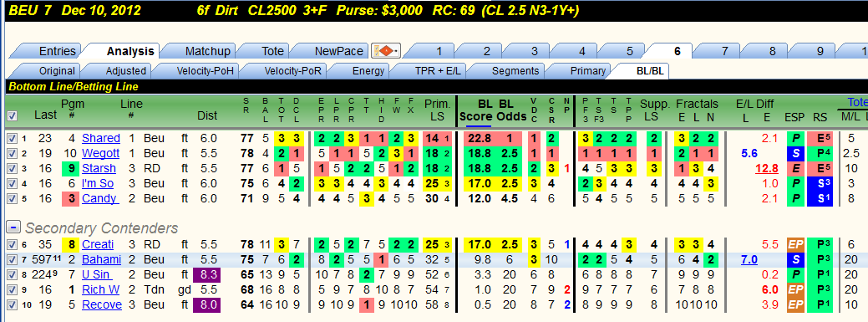
Task: Uncheck the checkbox for row 2 Wegott
Action: click(x=12, y=154)
